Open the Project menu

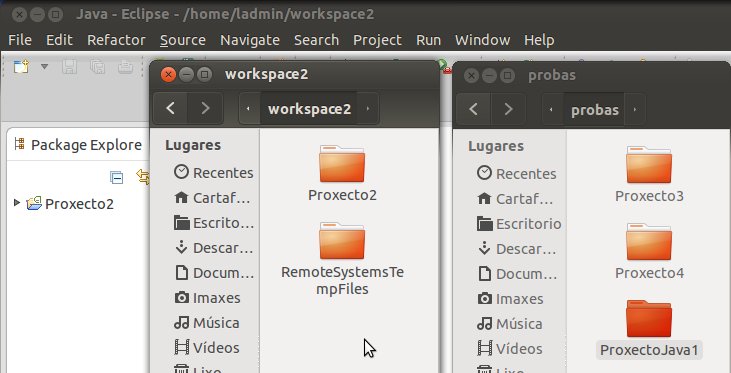coord(377,40)
